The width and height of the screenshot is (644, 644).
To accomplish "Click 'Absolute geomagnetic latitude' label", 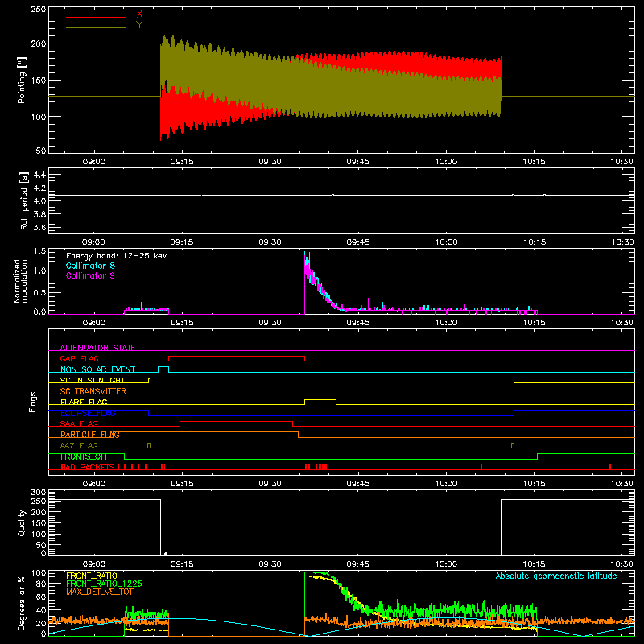I will pyautogui.click(x=556, y=576).
